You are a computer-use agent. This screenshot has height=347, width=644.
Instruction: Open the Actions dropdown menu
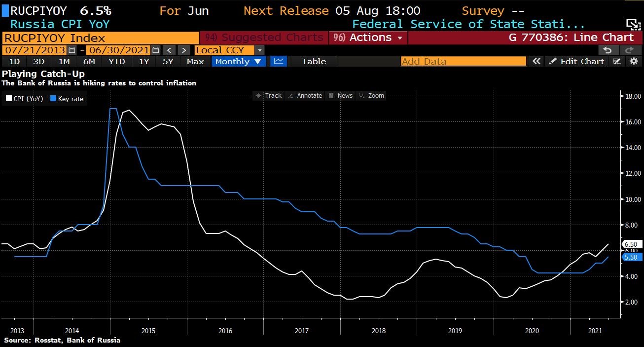tap(367, 38)
